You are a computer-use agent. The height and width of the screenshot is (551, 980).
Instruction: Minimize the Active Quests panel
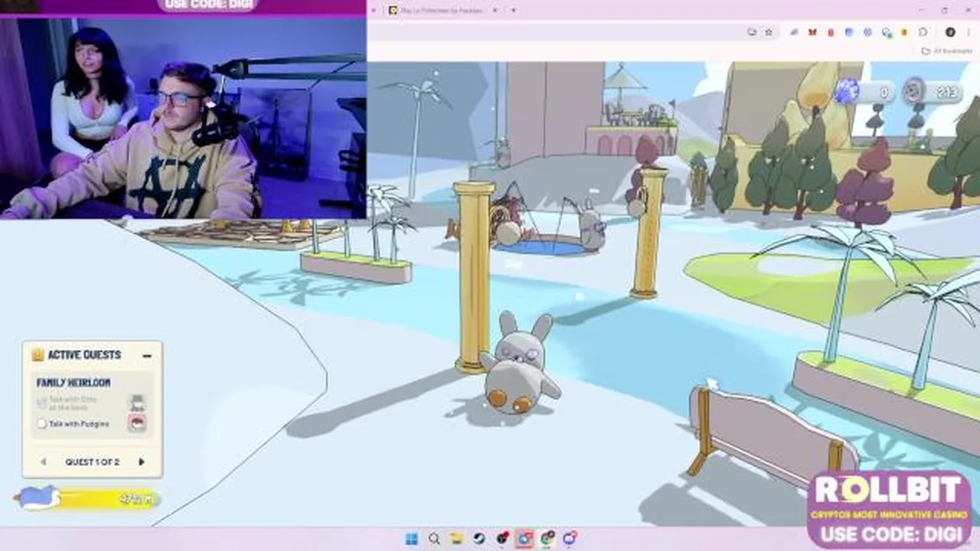(x=147, y=355)
